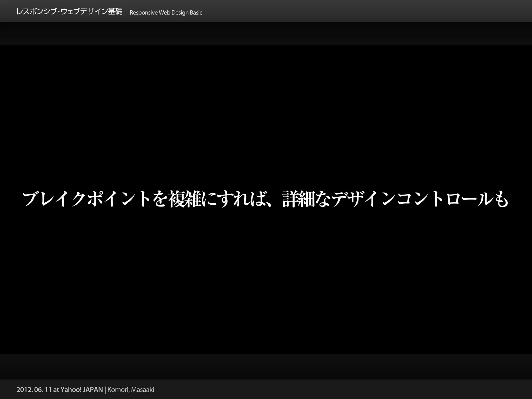
Task: Click the subtitle Responsive Web Design Basic
Action: point(166,13)
